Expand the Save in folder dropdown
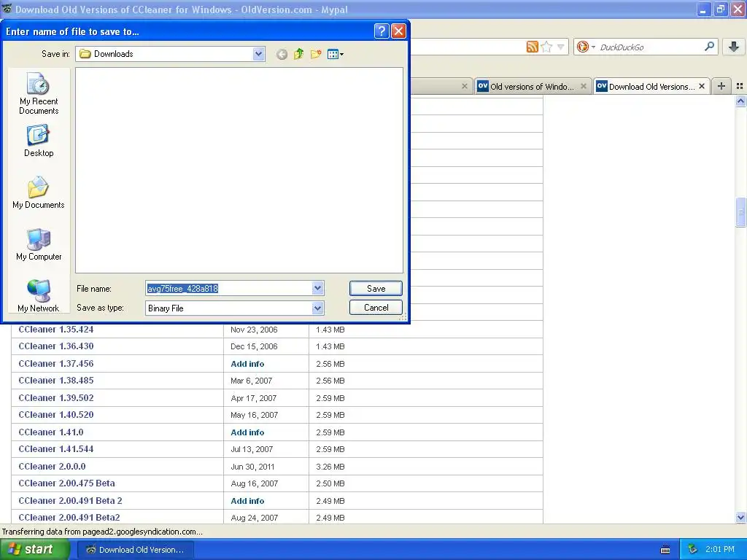 pos(258,54)
